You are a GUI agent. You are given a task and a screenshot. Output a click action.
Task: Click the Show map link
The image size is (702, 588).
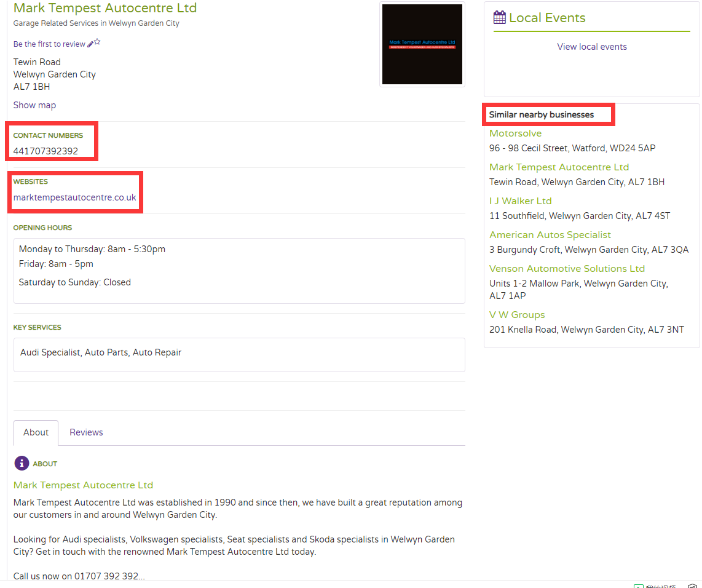coord(34,105)
